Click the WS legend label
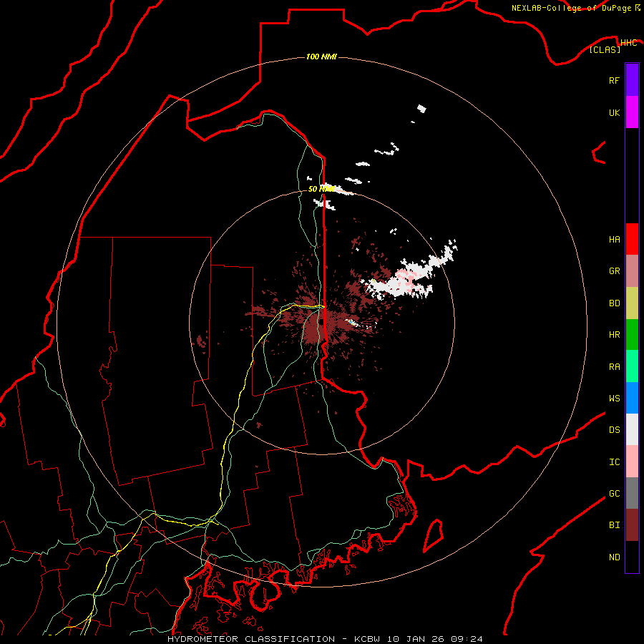The height and width of the screenshot is (644, 644). click(614, 398)
